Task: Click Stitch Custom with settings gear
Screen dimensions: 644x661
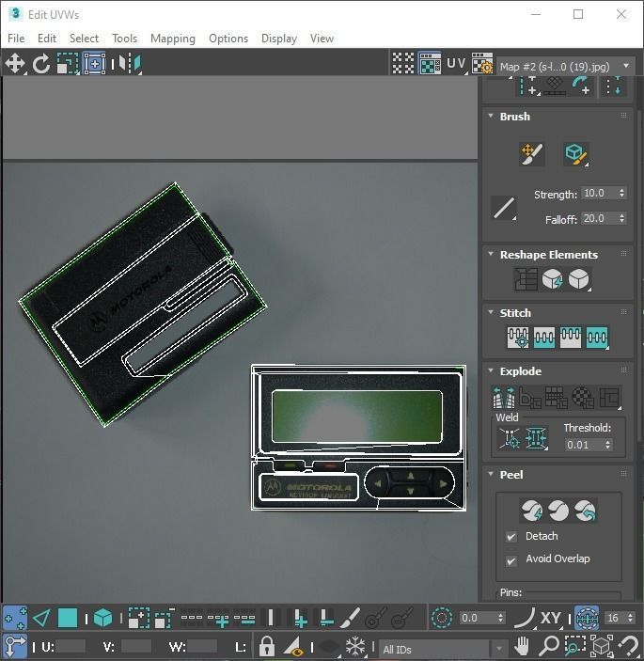Action: tap(518, 338)
